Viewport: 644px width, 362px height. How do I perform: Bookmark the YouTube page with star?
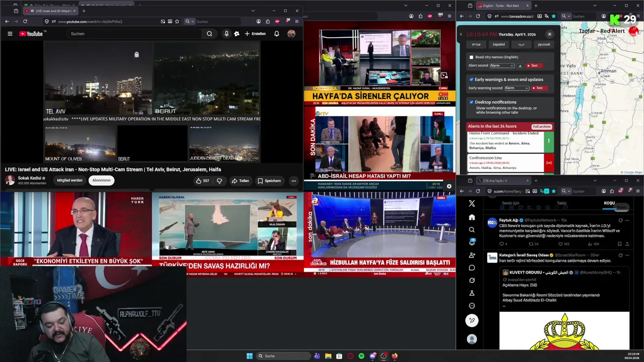click(x=177, y=22)
